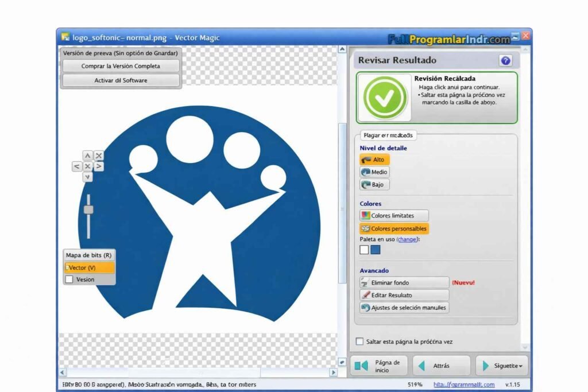Viewport: 588px width, 392px height.
Task: Check Saltar esta página la próxima vez
Action: (x=360, y=341)
